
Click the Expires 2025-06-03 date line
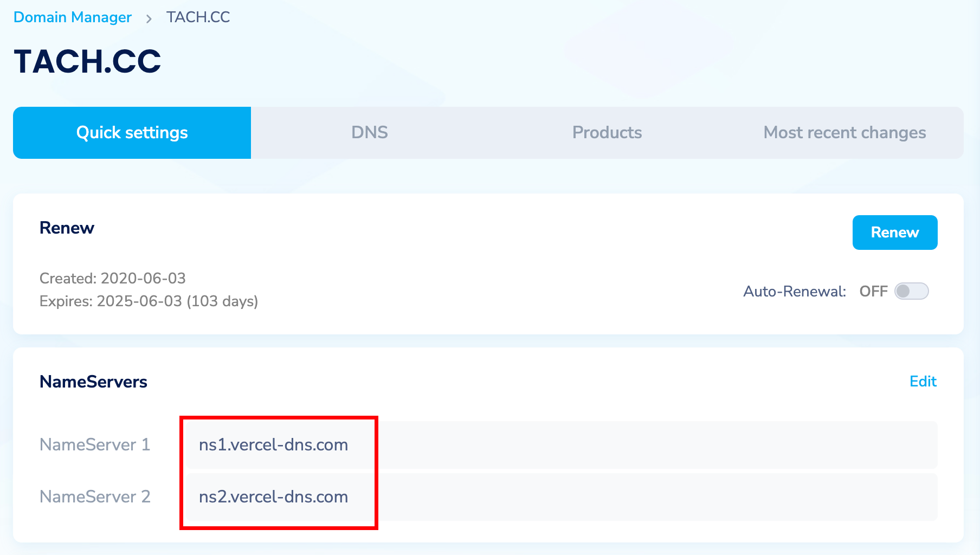click(149, 301)
